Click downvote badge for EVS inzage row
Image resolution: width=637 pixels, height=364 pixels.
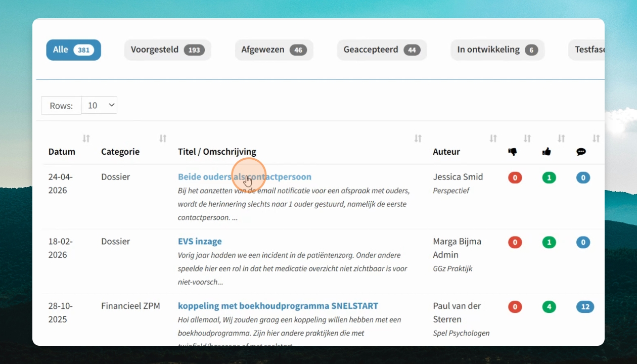click(x=515, y=242)
